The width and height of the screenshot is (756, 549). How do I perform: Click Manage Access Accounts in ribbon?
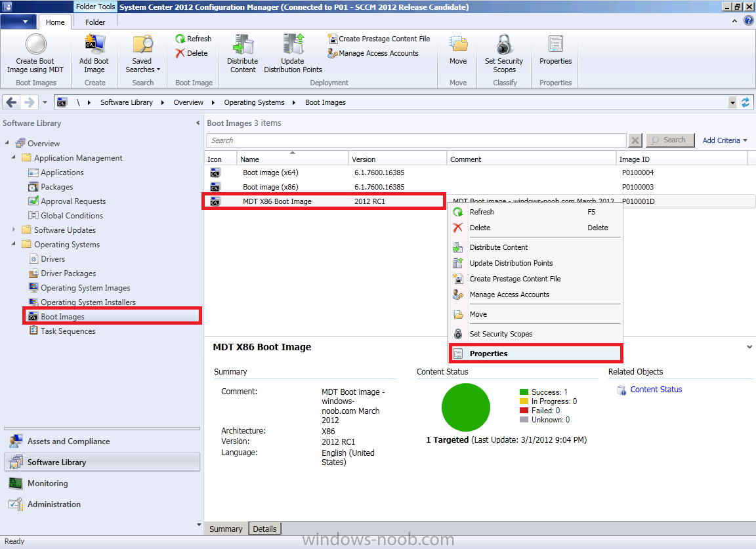373,53
